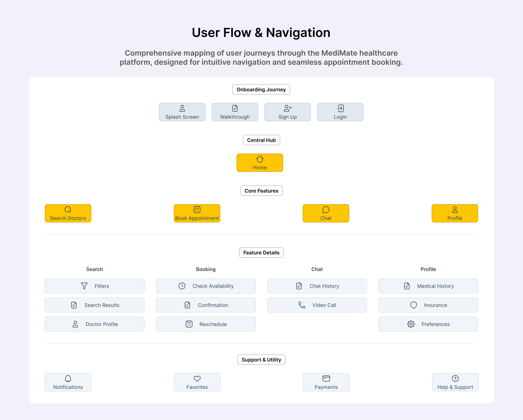The width and height of the screenshot is (523, 420).
Task: Click the Notifications bell icon
Action: click(68, 378)
